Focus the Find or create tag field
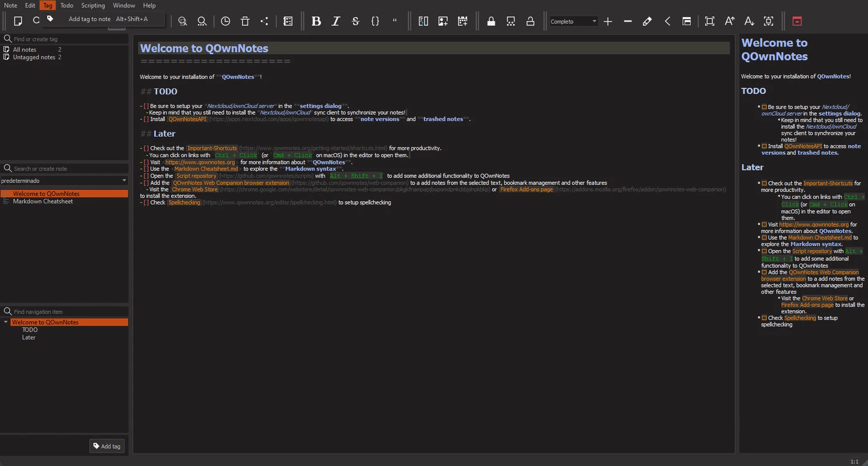 tap(64, 39)
